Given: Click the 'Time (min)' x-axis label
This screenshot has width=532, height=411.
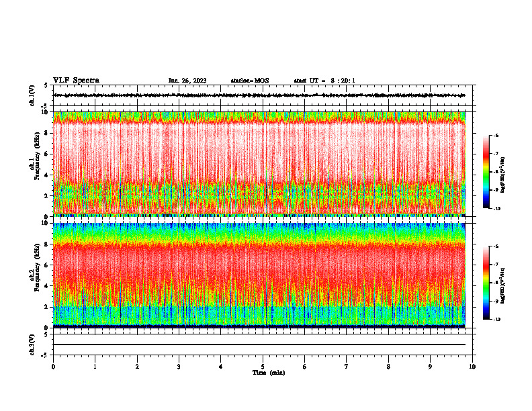Looking at the screenshot, I should (269, 373).
